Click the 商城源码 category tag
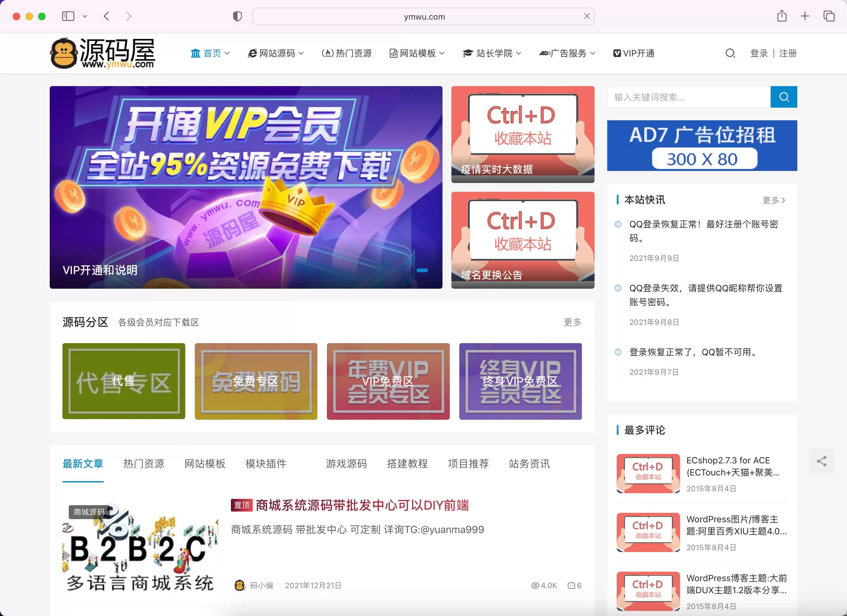The width and height of the screenshot is (847, 616). pyautogui.click(x=89, y=512)
